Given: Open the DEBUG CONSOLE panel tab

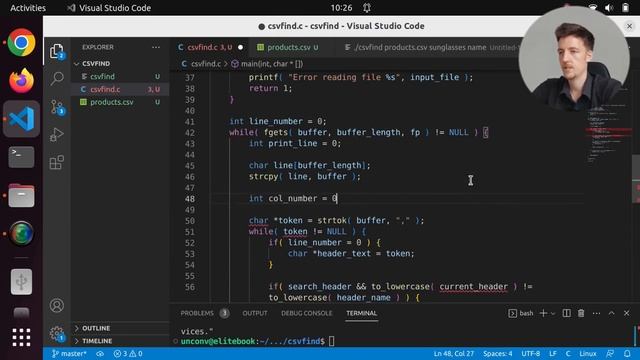Looking at the screenshot, I should [x=307, y=313].
